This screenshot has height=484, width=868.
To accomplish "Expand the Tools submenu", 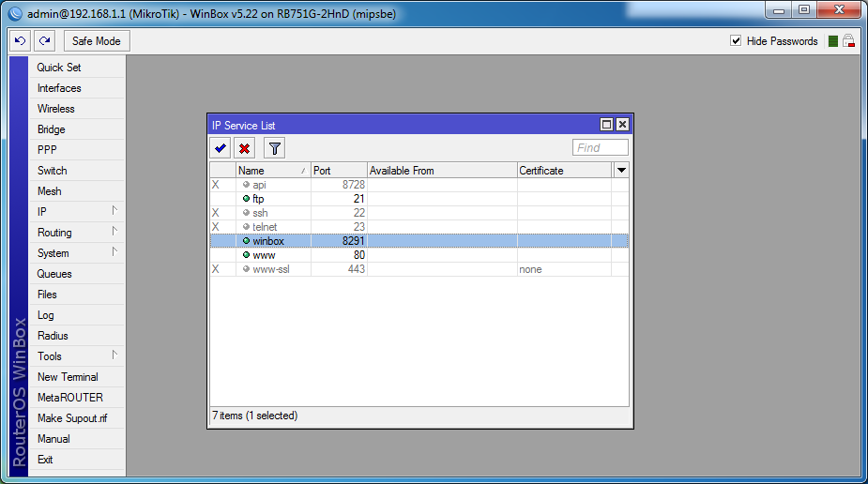I will 114,355.
